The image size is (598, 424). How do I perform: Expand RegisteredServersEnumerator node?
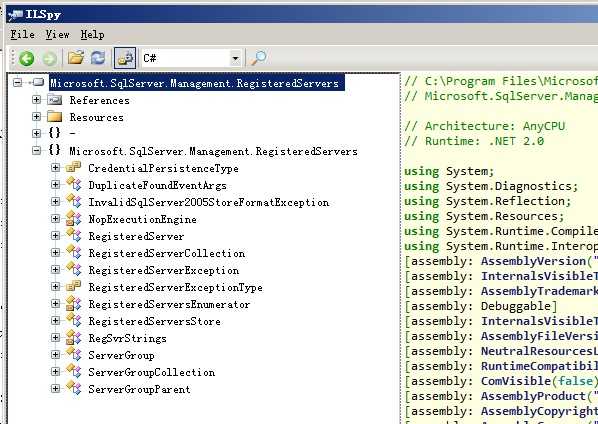point(55,304)
